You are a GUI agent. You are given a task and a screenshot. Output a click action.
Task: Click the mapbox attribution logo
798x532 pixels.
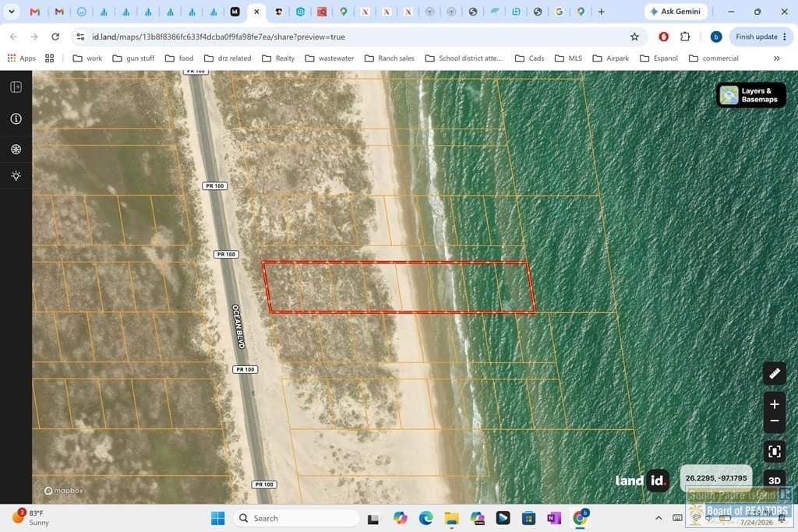coord(64,491)
